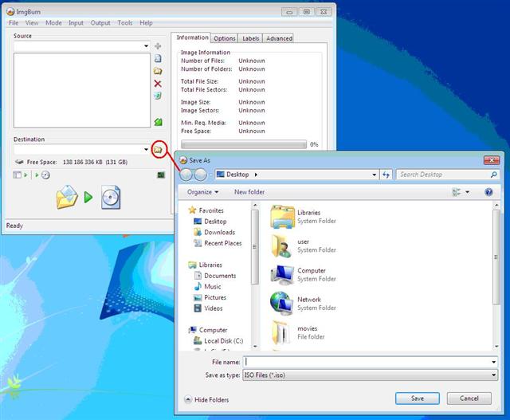This screenshot has height=420, width=510.
Task: Open the destination browse folder icon
Action: [x=158, y=150]
